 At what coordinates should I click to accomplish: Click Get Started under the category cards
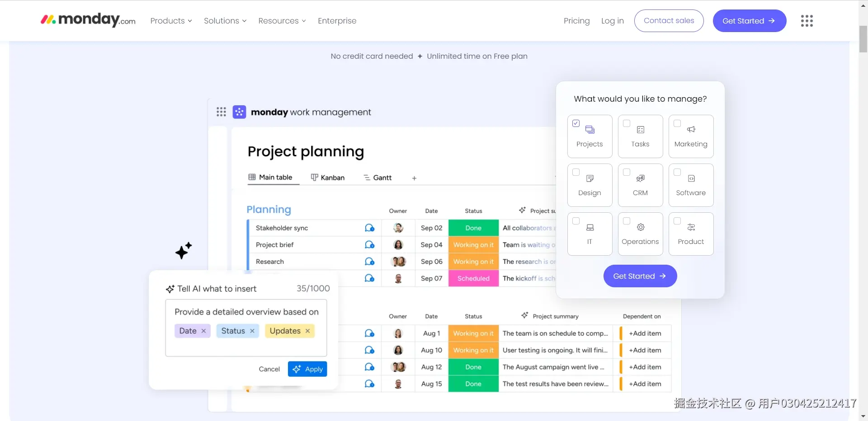640,276
